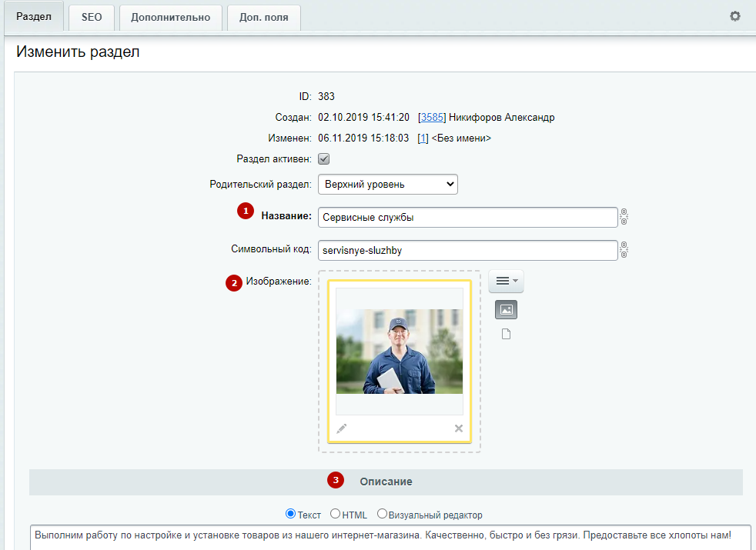Edit image with the pencil icon

[341, 428]
